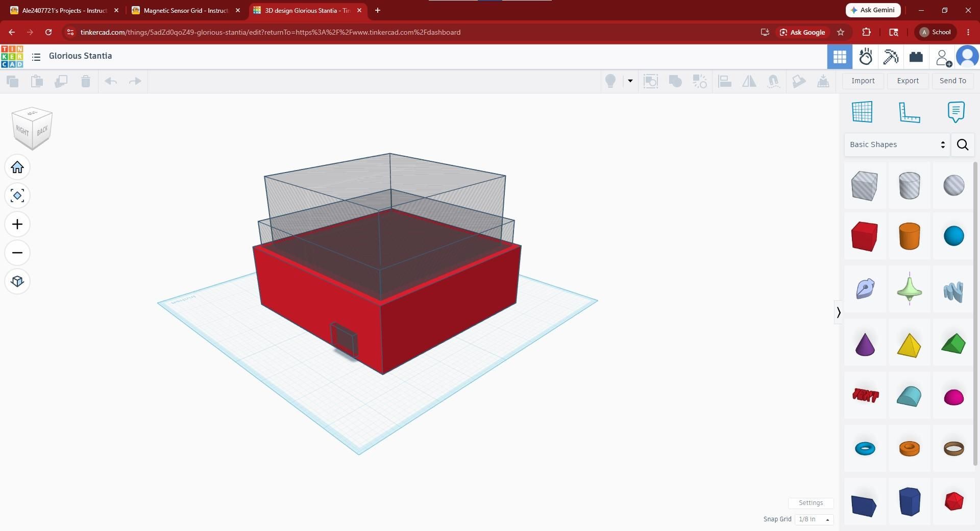Open the Bricks mode icon
Viewport: 980px width, 531px height.
[916, 57]
